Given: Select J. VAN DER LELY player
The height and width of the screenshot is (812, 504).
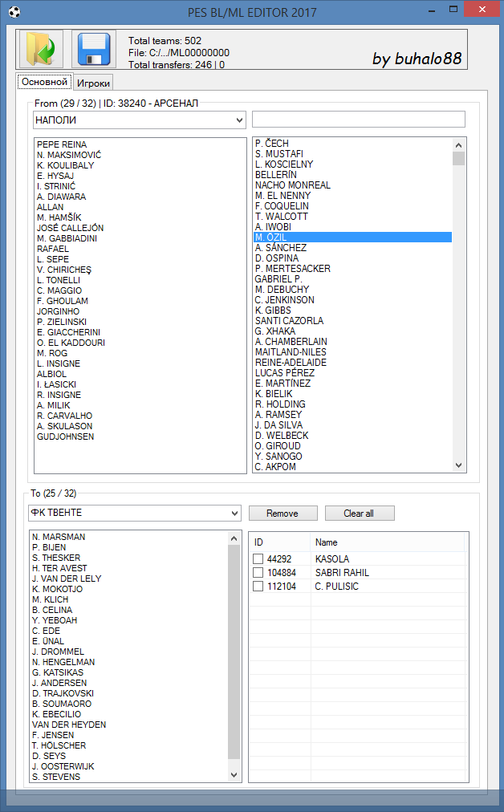Looking at the screenshot, I should (67, 579).
